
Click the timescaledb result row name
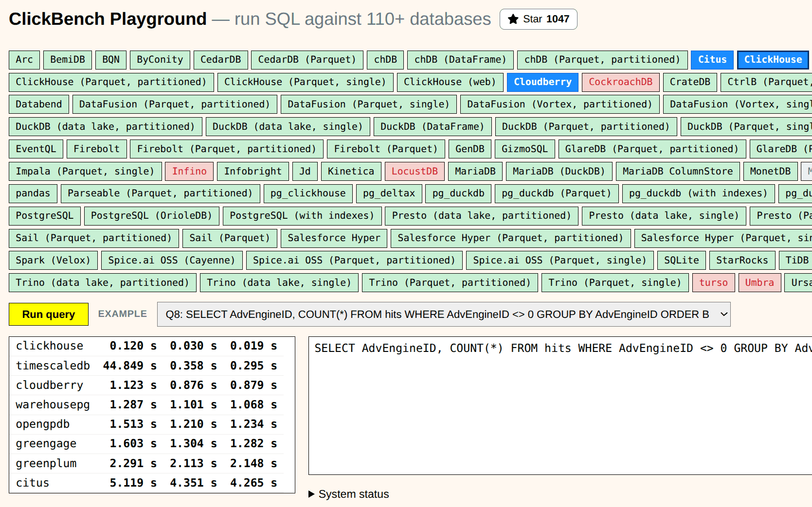(x=53, y=366)
